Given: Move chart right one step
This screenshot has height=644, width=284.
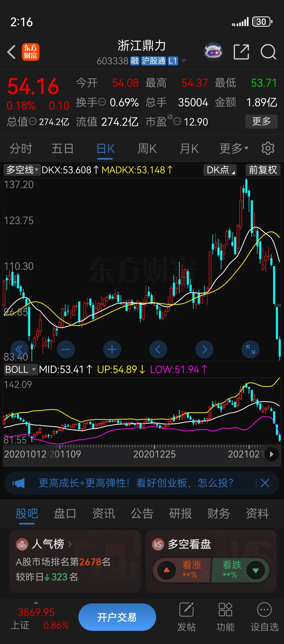Looking at the screenshot, I should coord(204,349).
